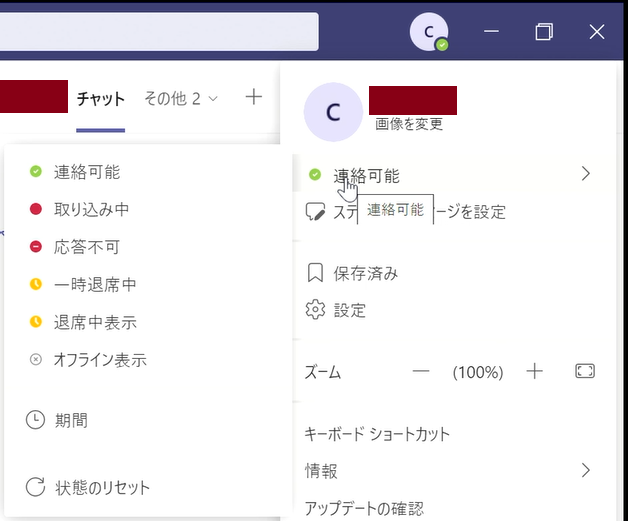Click the (100%) zoom reset value

point(478,372)
